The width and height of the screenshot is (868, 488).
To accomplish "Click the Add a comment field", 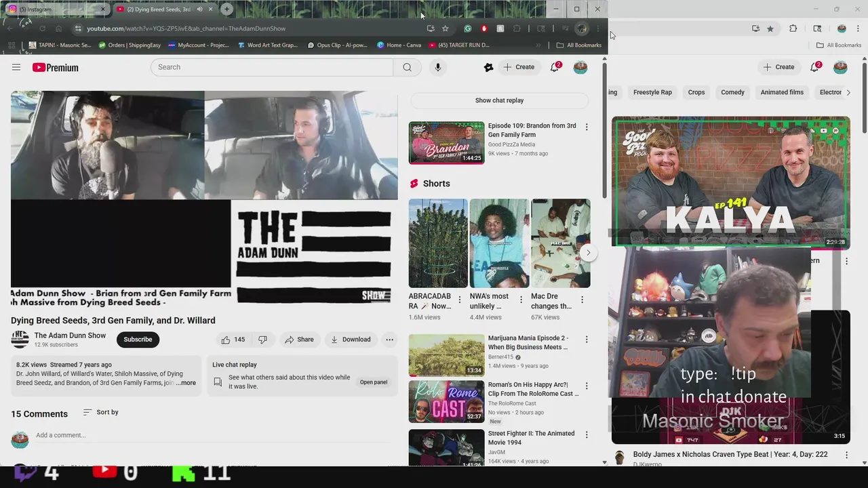I will (x=216, y=435).
